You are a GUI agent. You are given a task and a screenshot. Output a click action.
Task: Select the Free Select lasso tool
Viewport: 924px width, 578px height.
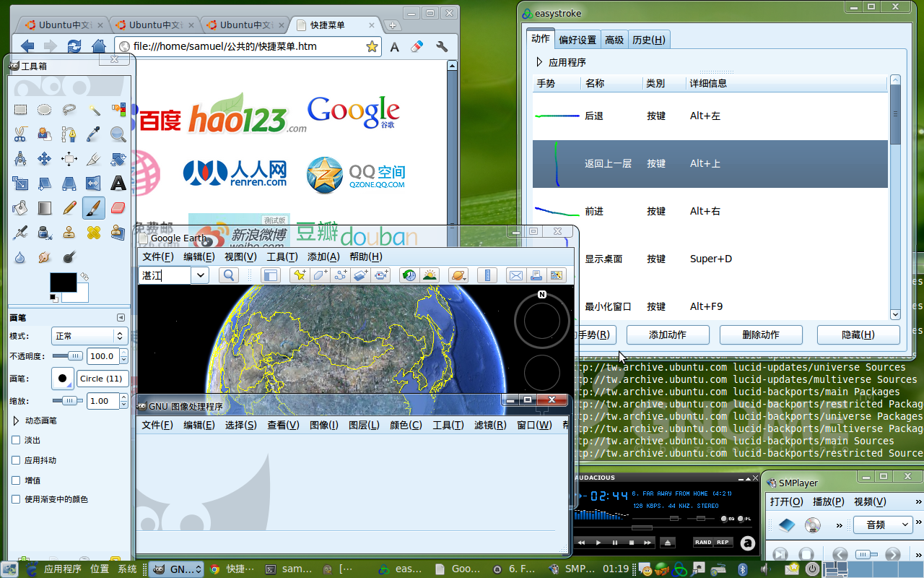pos(69,110)
